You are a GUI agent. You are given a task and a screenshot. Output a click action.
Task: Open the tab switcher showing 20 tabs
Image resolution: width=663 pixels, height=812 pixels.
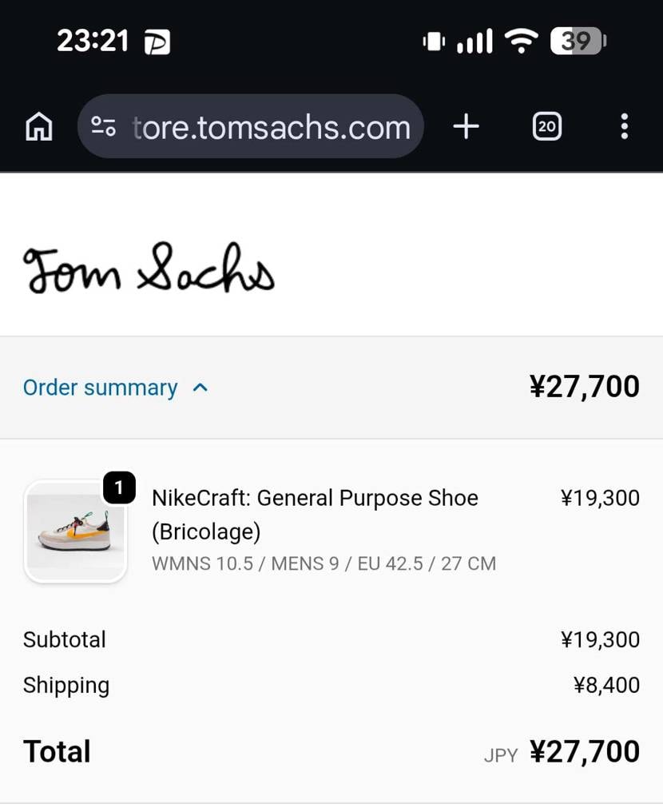[546, 126]
